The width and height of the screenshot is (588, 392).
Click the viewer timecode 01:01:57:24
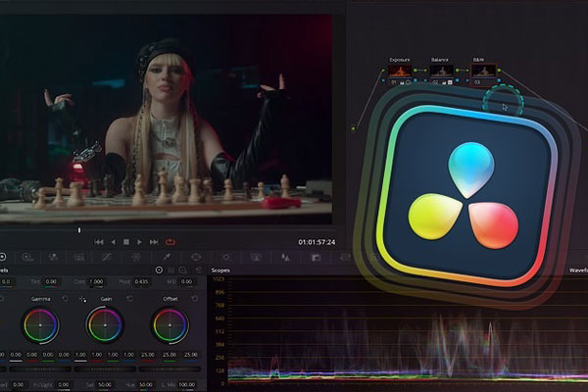point(317,242)
